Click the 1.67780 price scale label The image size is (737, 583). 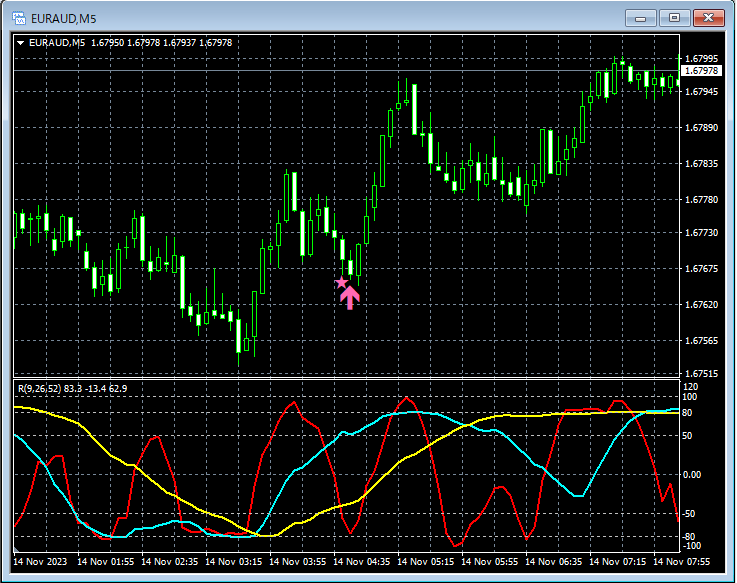[701, 199]
